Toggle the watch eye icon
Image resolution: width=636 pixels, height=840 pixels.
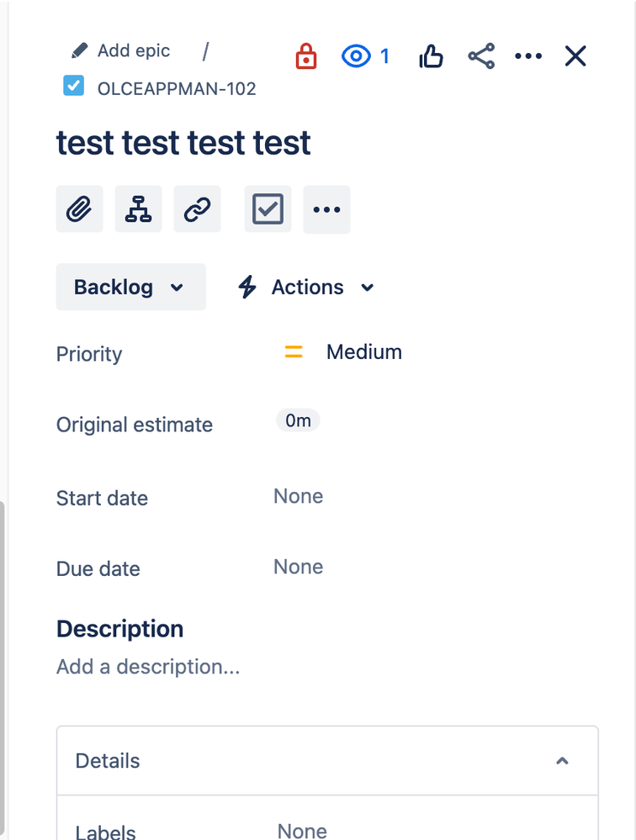[x=357, y=56]
